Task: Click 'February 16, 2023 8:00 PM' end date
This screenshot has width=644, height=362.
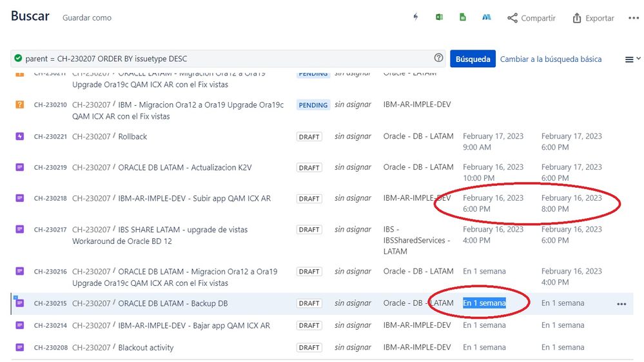Action: pos(571,203)
